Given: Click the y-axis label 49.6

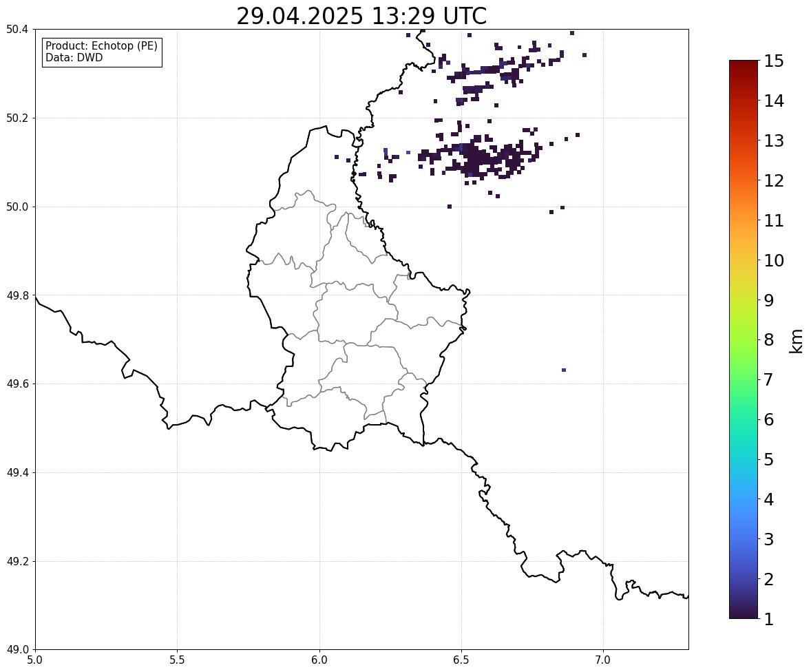Looking at the screenshot, I should [17, 384].
